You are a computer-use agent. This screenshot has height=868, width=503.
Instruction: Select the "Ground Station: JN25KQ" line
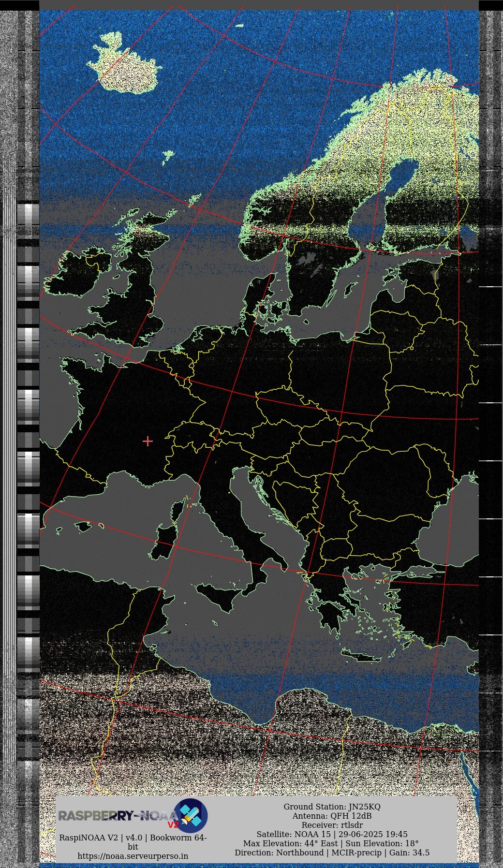(x=332, y=807)
